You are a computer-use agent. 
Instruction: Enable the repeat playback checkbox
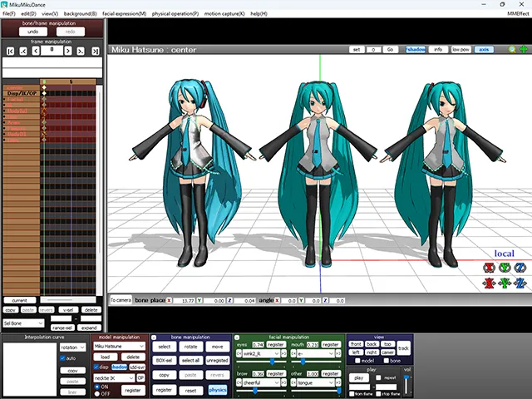378,377
